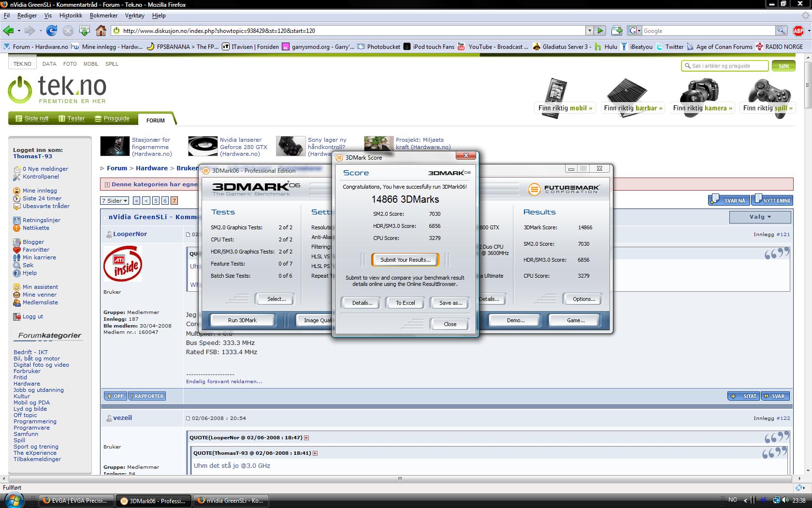Open the downloads arrow icon in toolbar
812x508 pixels.
pos(85,30)
